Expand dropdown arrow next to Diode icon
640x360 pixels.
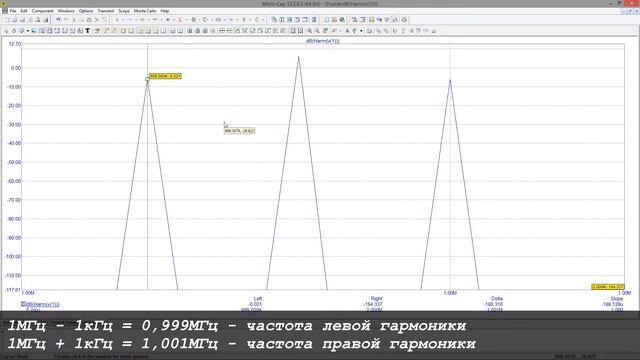point(174,20)
